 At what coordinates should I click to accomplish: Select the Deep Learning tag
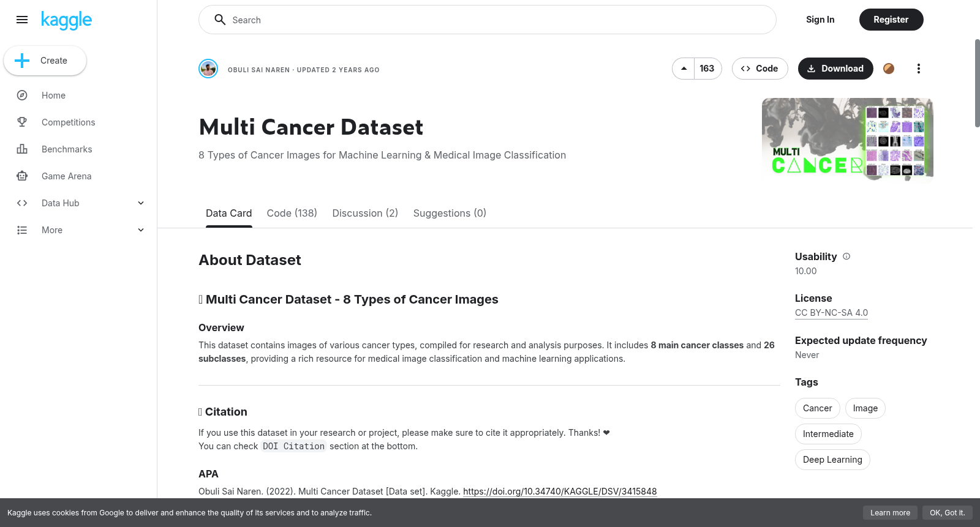pyautogui.click(x=832, y=460)
